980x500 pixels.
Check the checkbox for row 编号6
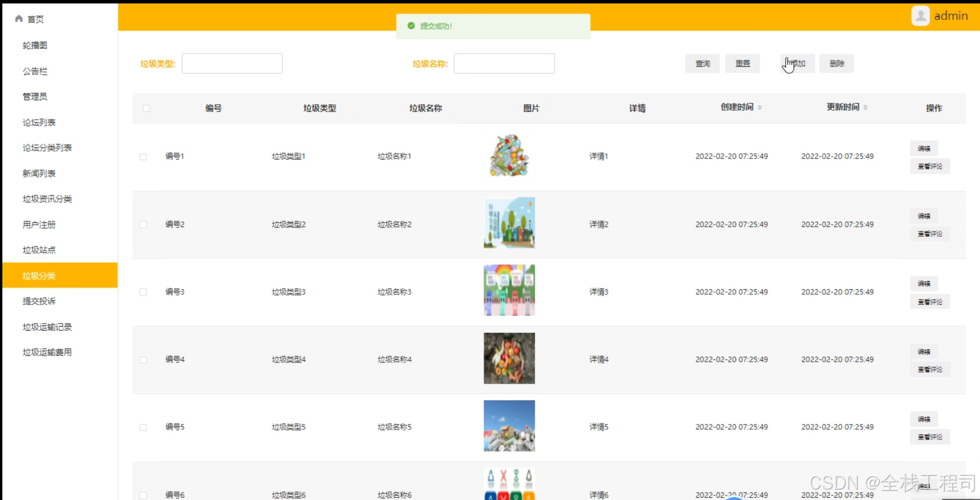143,495
